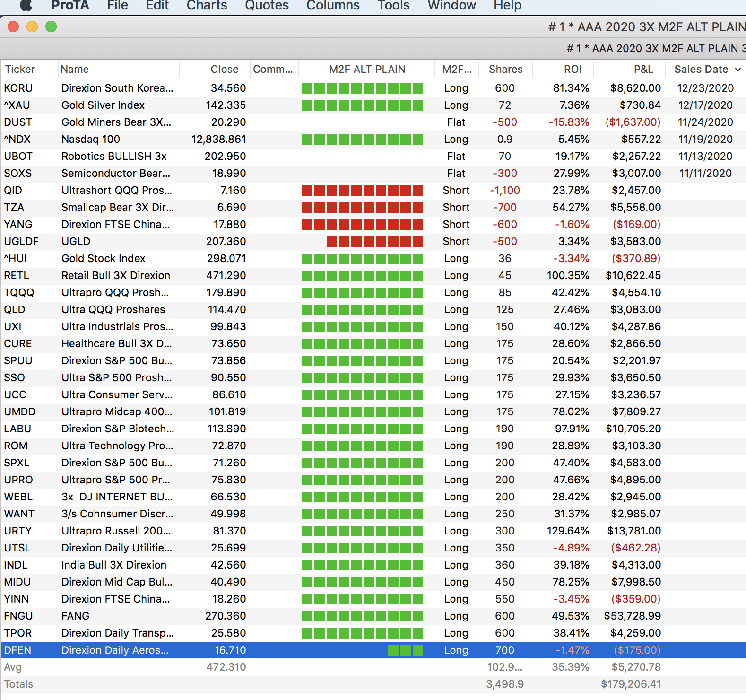This screenshot has height=700, width=746.
Task: Open the Quotes menu
Action: click(x=267, y=5)
